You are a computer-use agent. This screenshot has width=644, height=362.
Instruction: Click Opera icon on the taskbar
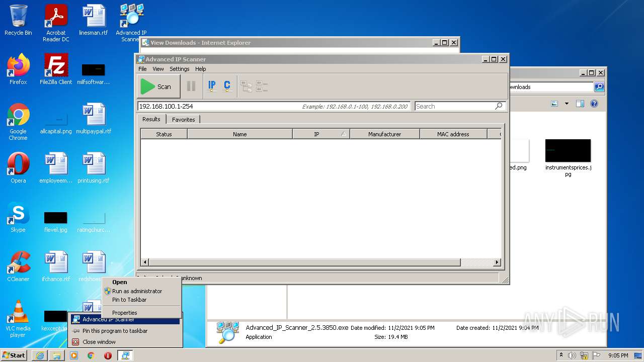point(108,355)
